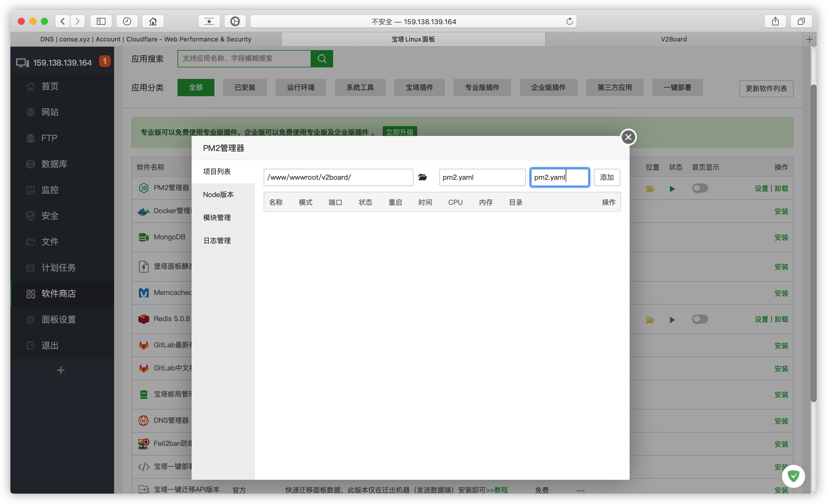Show Safari tab overview
827x504 pixels.
click(801, 22)
